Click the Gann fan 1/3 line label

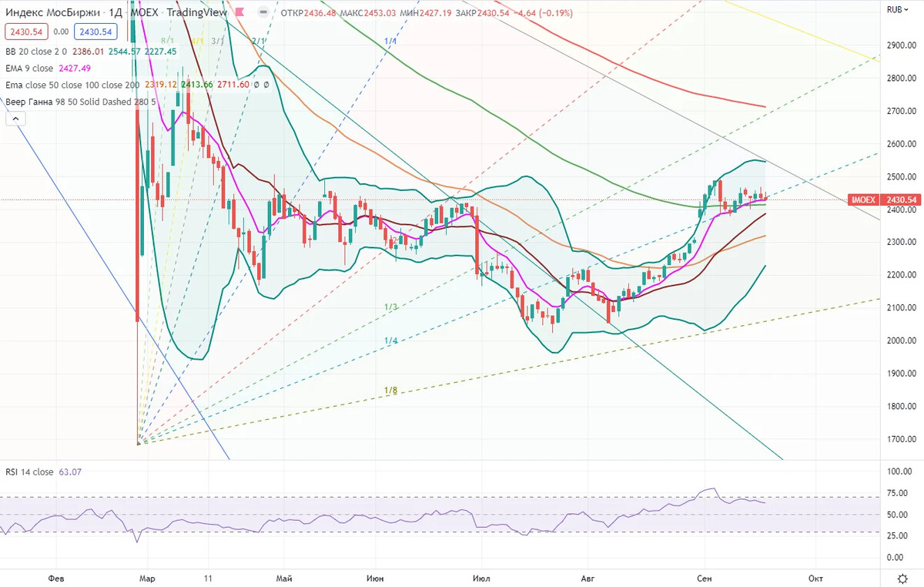[390, 307]
